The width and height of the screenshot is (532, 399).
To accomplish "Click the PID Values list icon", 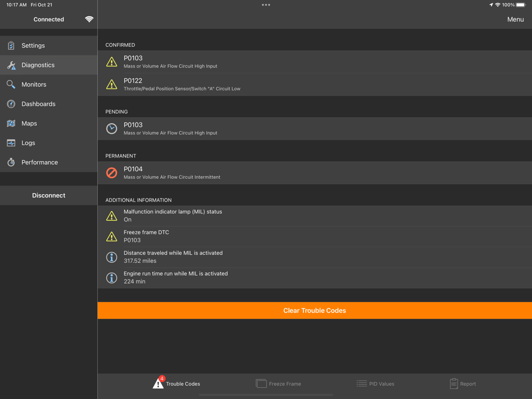I will coord(362,384).
